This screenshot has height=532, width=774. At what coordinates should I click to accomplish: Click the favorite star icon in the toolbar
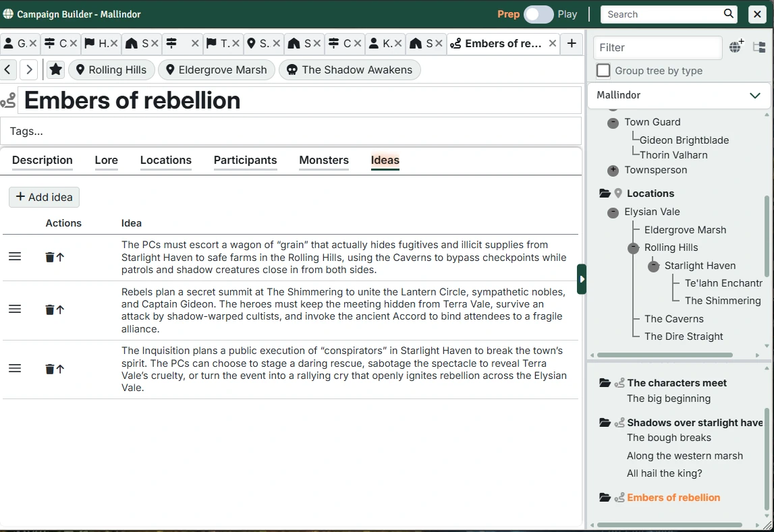tap(56, 69)
